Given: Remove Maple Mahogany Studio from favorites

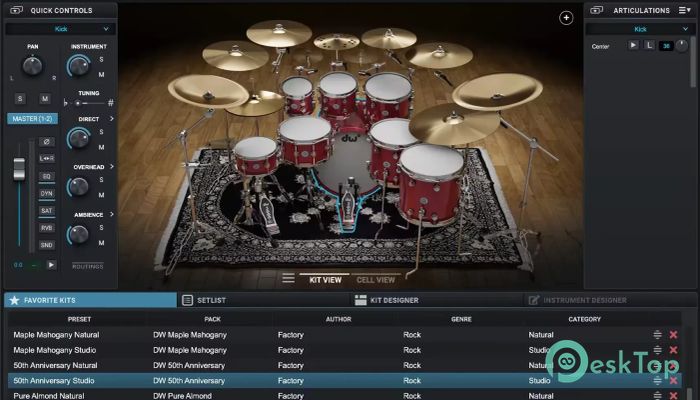Looking at the screenshot, I should pyautogui.click(x=673, y=350).
